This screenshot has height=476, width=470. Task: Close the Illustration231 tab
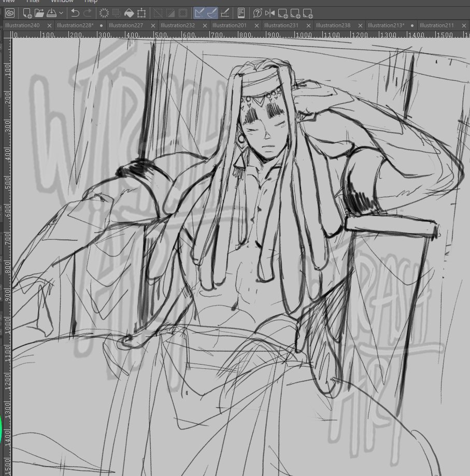click(x=308, y=25)
